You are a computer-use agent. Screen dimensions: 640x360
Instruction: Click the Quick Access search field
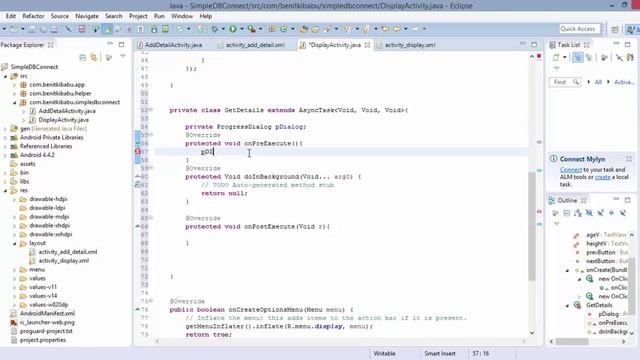(x=579, y=29)
